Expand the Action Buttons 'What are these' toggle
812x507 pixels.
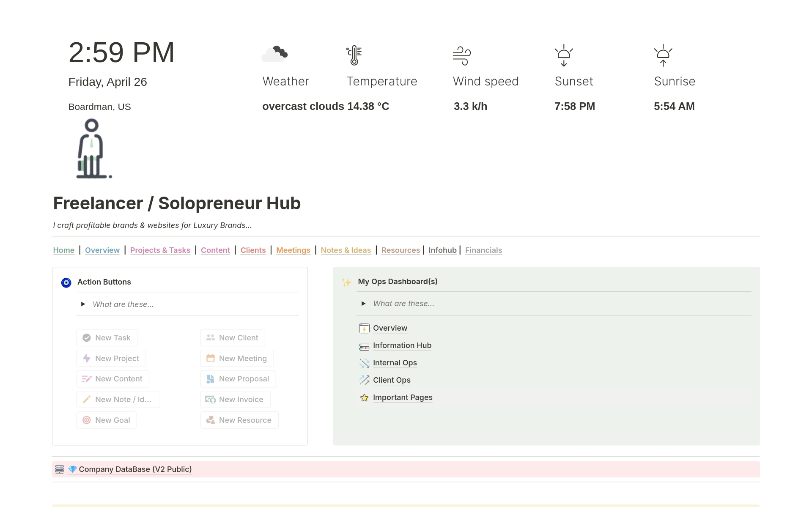(x=83, y=304)
